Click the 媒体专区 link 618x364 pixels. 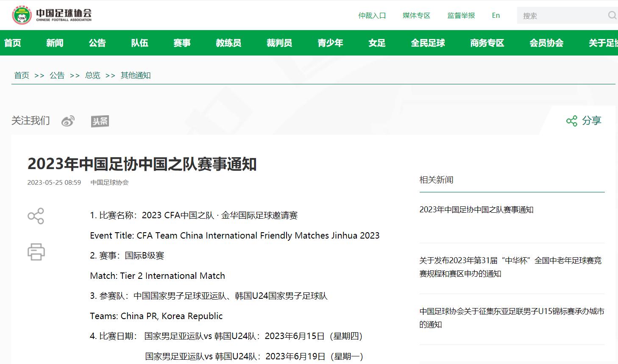coord(416,15)
